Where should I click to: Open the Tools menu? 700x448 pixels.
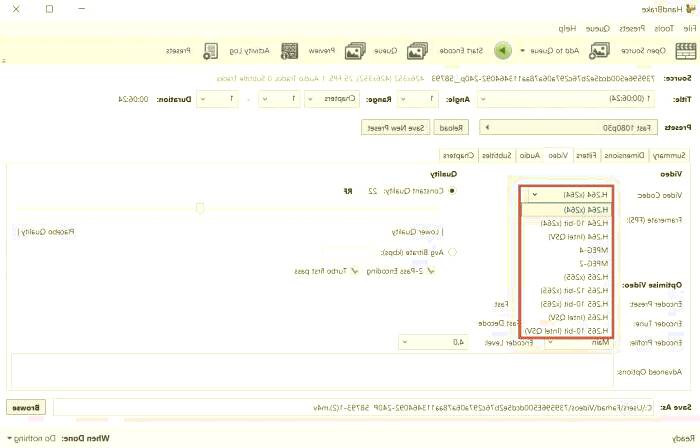pyautogui.click(x=664, y=29)
